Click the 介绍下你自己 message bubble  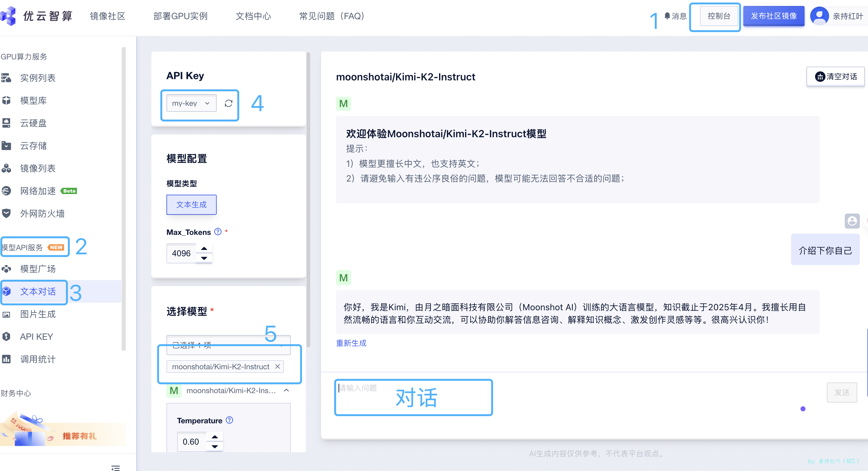825,250
